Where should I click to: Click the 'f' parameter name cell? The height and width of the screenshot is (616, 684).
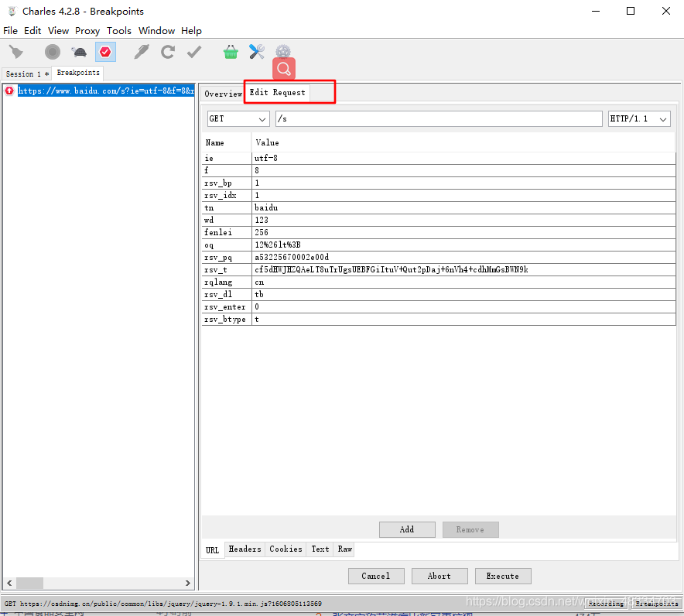227,170
